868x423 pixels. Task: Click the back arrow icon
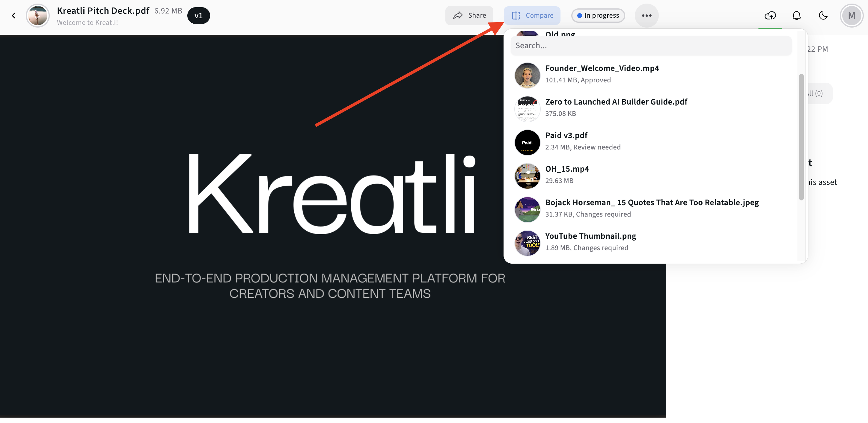(13, 16)
